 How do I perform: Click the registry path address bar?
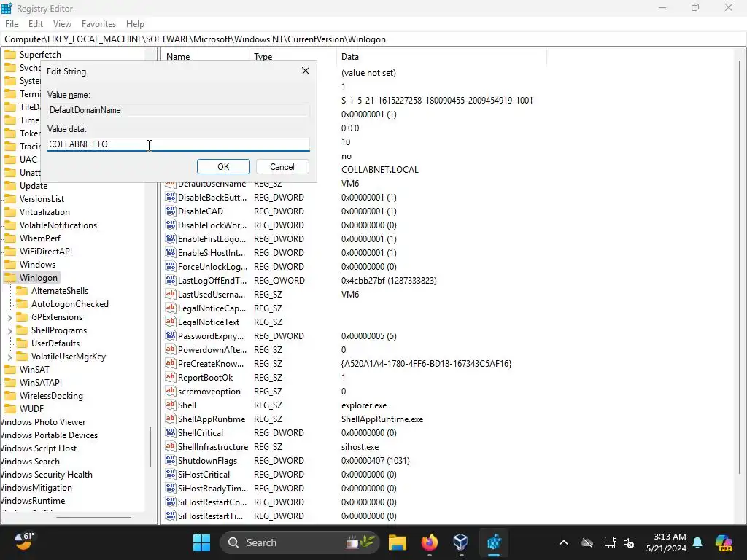373,39
